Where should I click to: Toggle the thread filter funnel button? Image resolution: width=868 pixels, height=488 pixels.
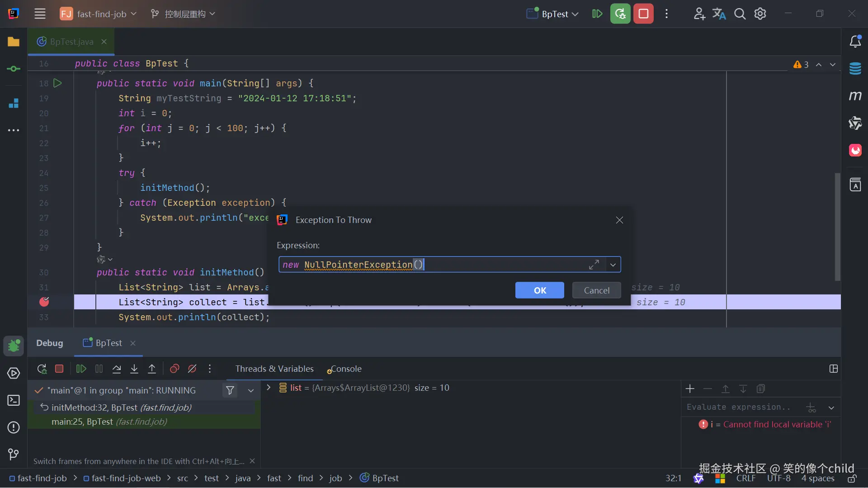pyautogui.click(x=230, y=390)
